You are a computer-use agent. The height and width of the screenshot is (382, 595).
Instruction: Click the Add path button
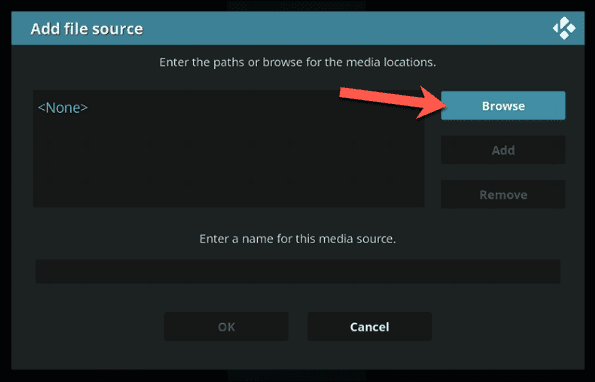[503, 150]
